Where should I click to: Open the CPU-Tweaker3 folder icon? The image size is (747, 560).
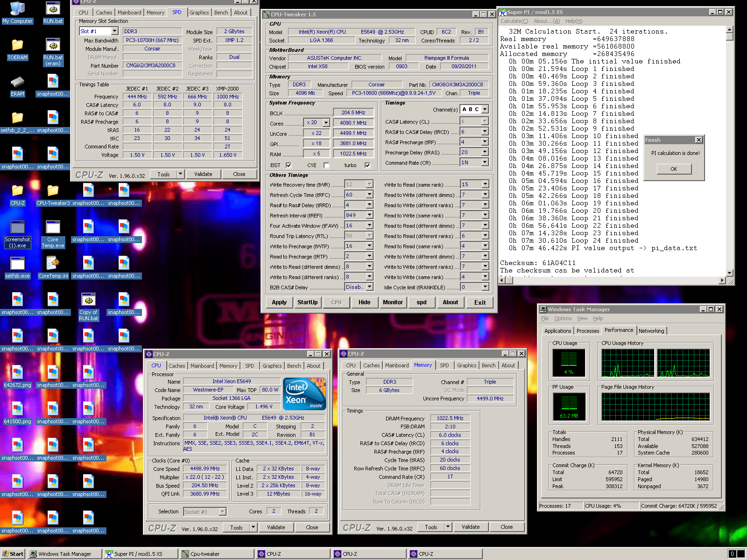pos(53,194)
